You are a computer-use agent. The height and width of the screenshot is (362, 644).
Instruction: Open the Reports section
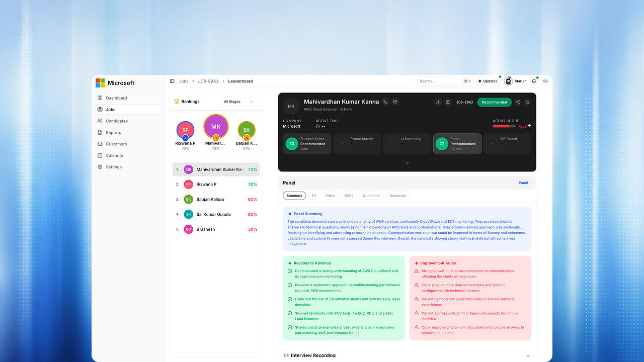click(x=128, y=133)
